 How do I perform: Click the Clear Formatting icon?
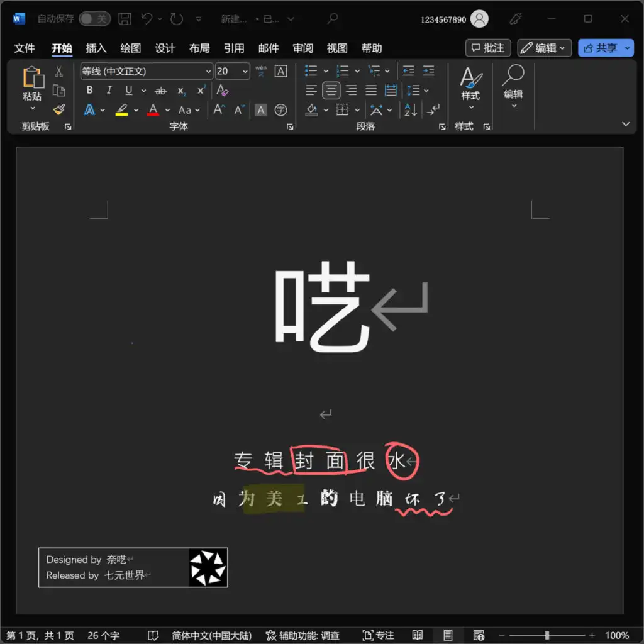pyautogui.click(x=222, y=90)
